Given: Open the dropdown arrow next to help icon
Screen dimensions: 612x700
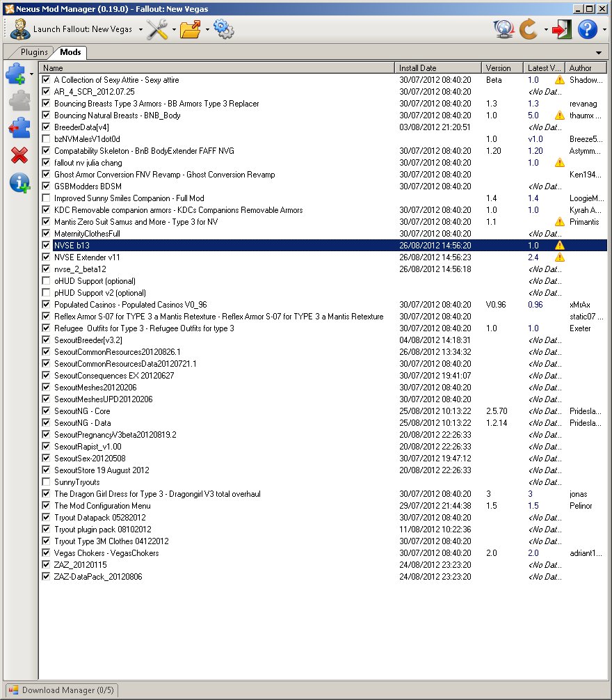Looking at the screenshot, I should click(604, 30).
